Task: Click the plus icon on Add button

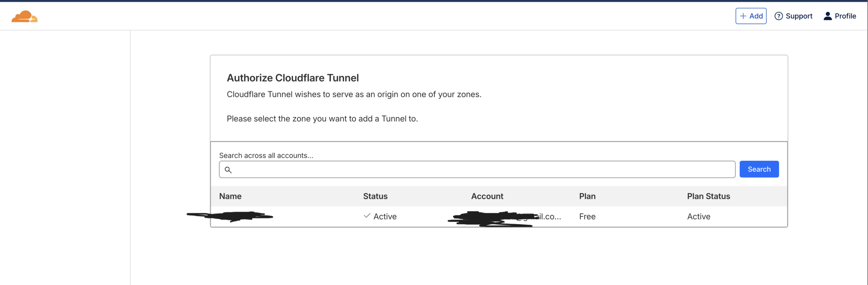Action: (743, 16)
